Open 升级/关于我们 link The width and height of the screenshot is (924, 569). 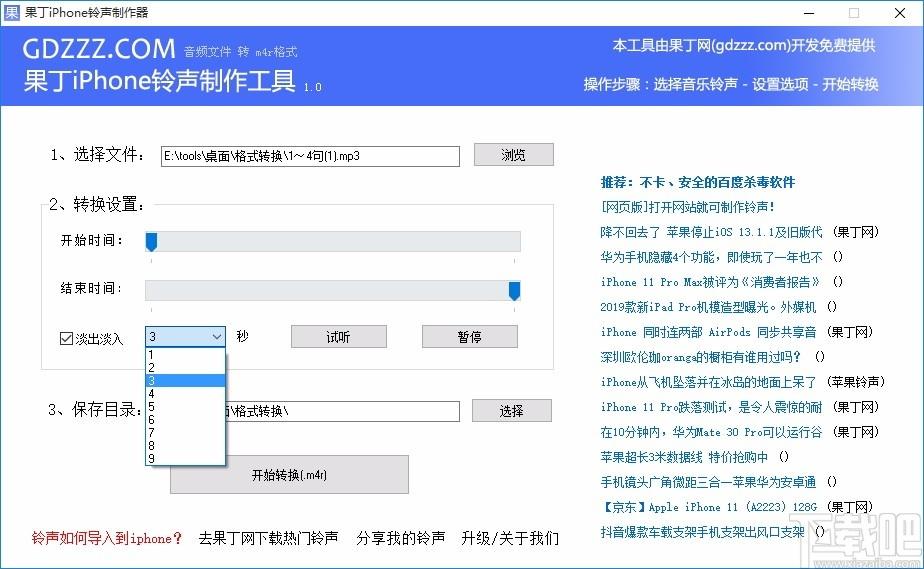[510, 538]
